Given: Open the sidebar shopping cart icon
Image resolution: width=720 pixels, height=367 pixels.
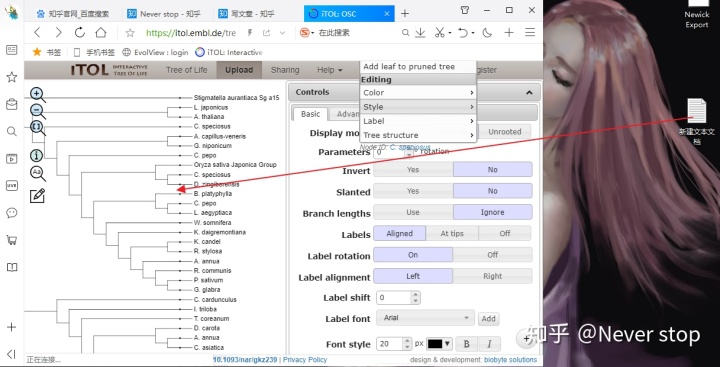Looking at the screenshot, I should tap(11, 239).
